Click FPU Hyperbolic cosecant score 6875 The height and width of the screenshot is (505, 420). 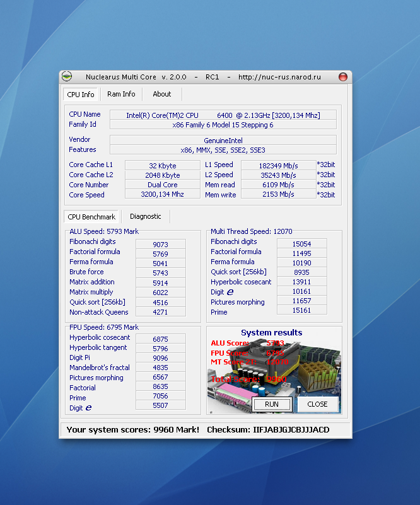(160, 339)
